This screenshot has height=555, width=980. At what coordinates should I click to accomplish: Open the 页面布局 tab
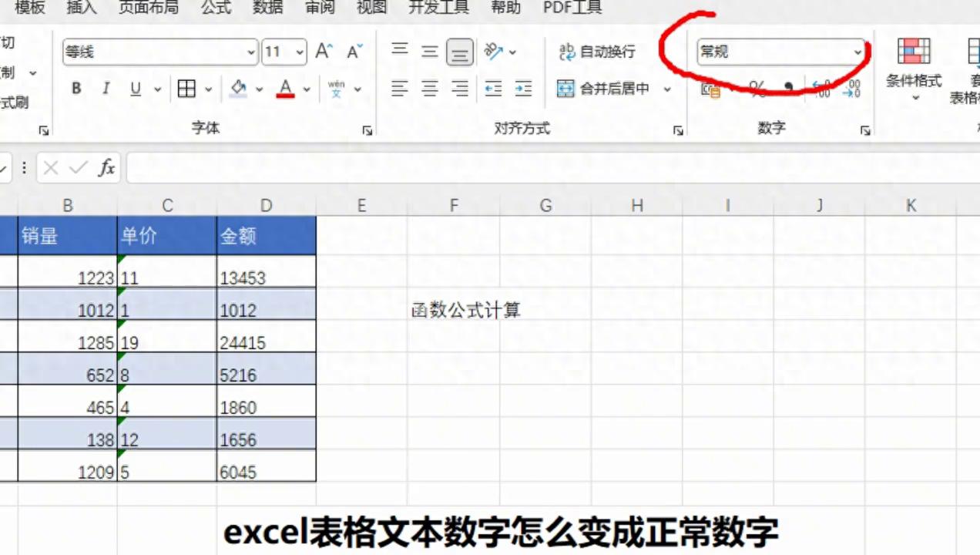[148, 8]
